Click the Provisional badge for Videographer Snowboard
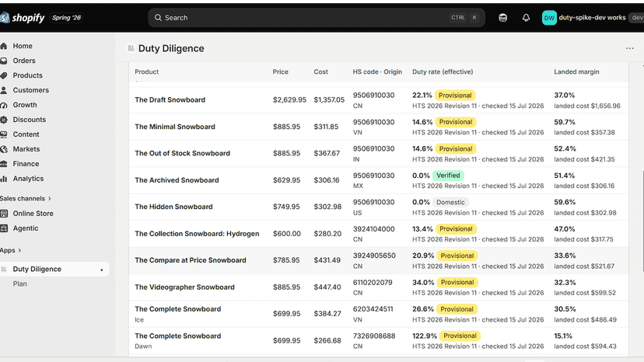Viewport: 644px width, 362px height. point(457,283)
